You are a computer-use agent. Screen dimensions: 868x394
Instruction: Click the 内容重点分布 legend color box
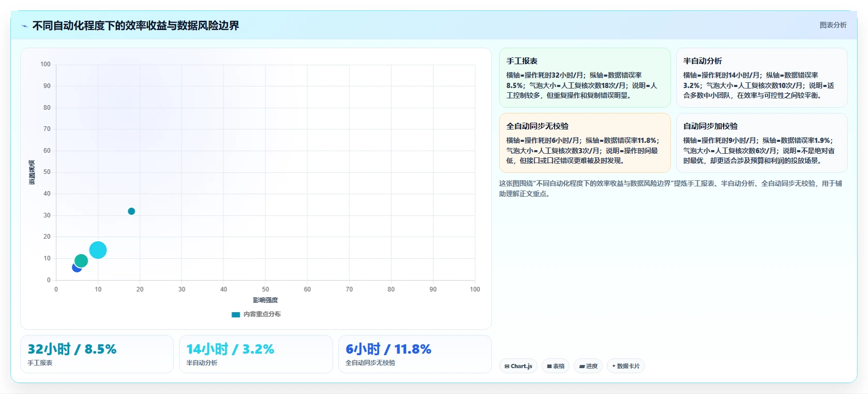(236, 314)
